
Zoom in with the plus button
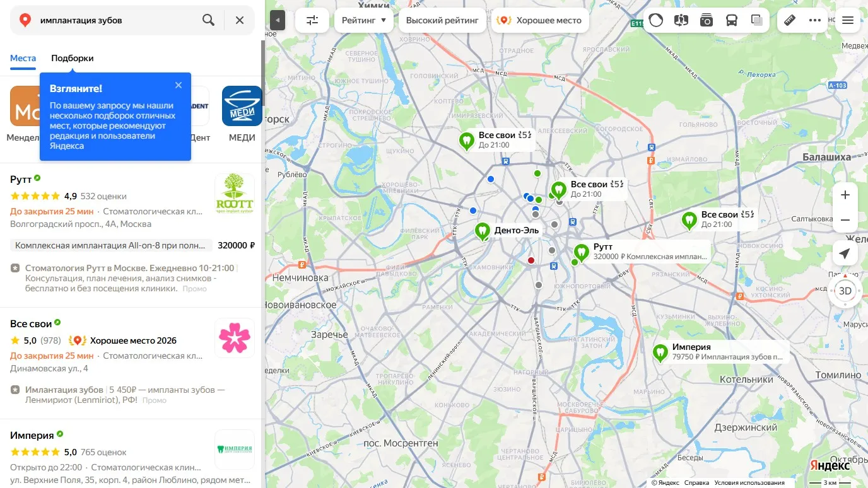click(x=845, y=195)
